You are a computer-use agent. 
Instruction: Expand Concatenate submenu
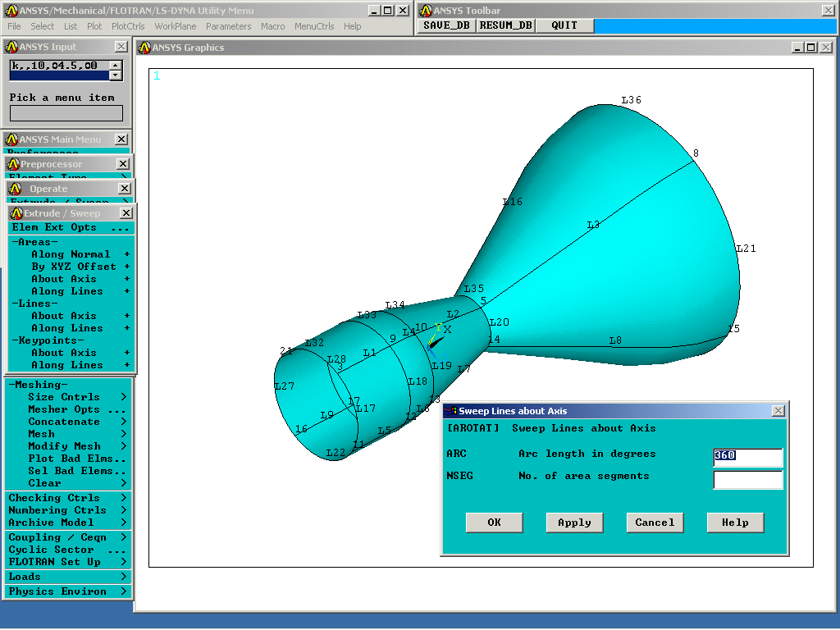coord(68,422)
